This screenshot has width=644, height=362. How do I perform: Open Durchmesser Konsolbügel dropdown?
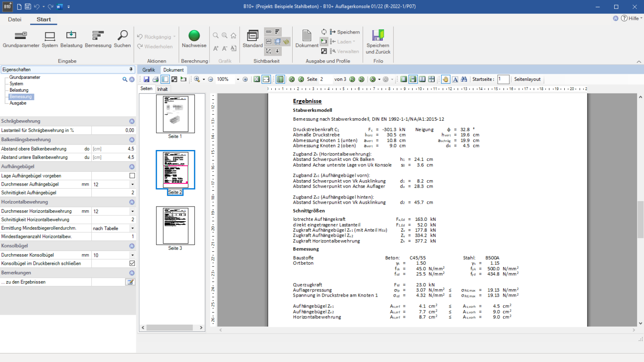click(132, 255)
